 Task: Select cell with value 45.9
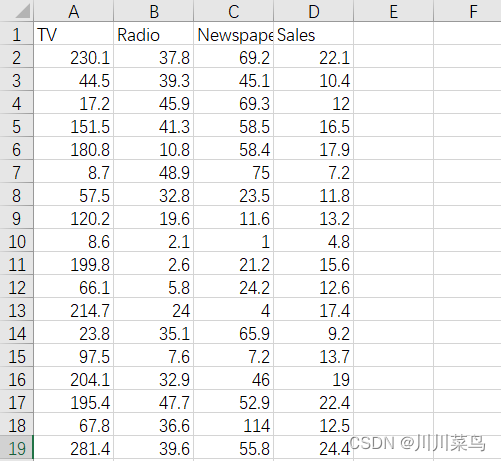pos(154,103)
